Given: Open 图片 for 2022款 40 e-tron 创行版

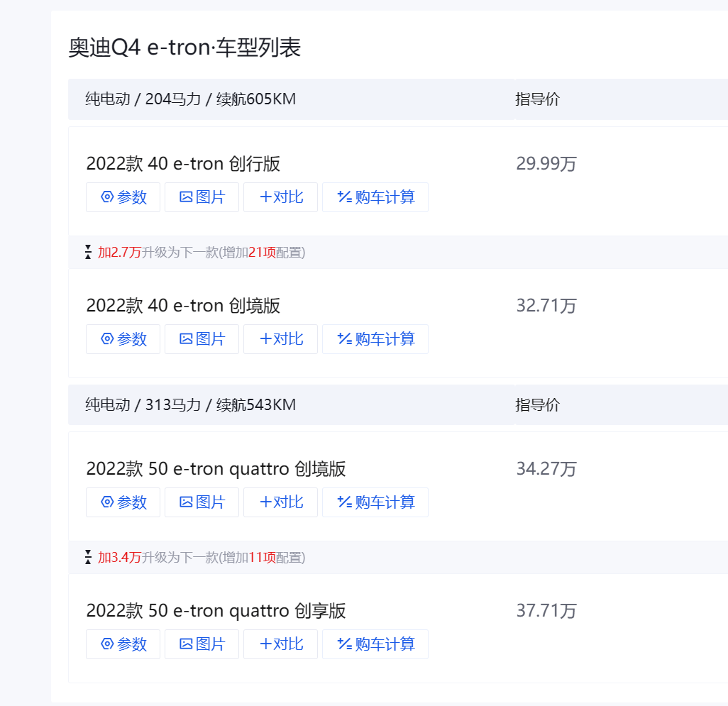Looking at the screenshot, I should point(202,197).
